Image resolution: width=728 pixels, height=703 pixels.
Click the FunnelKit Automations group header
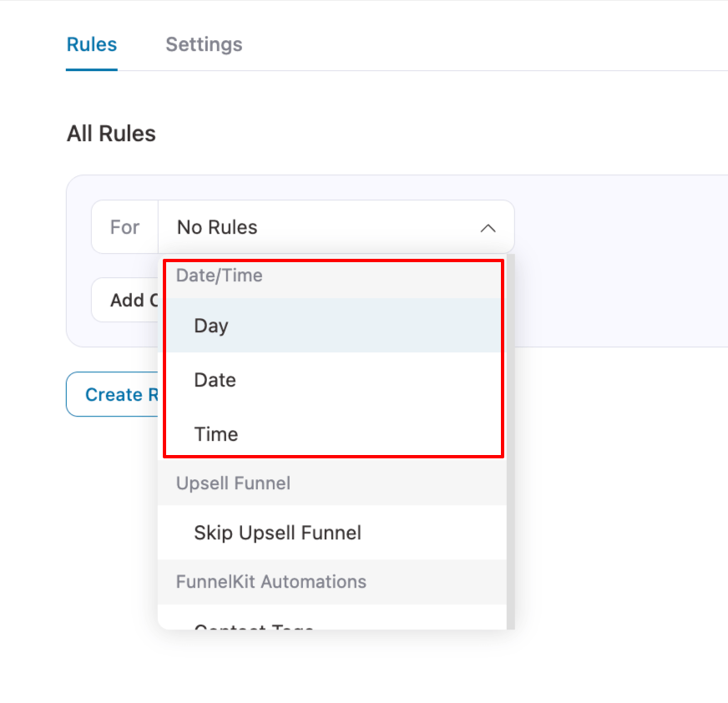pos(270,581)
